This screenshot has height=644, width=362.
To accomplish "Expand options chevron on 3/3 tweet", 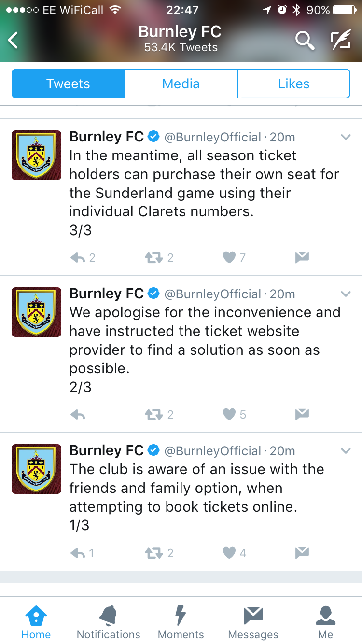I will click(x=346, y=138).
